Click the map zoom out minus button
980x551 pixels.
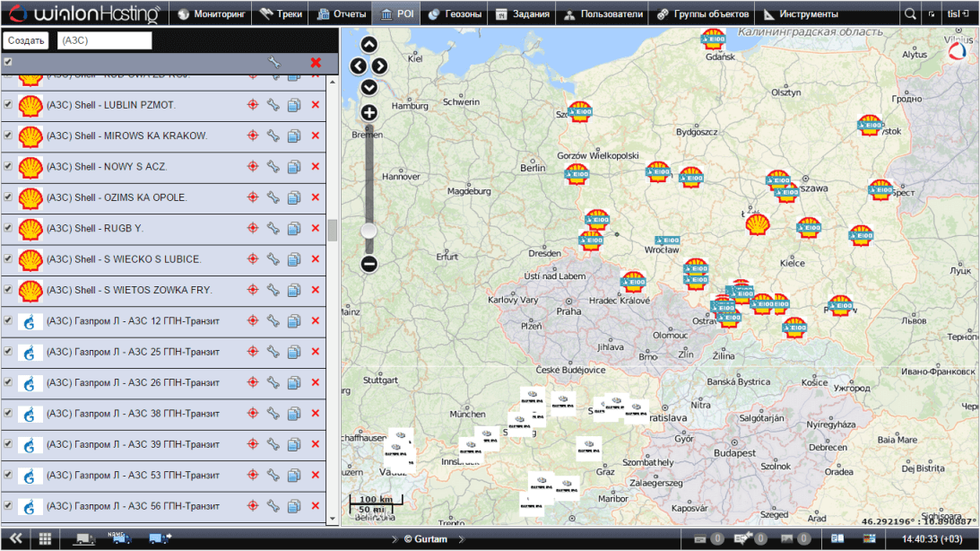point(369,264)
